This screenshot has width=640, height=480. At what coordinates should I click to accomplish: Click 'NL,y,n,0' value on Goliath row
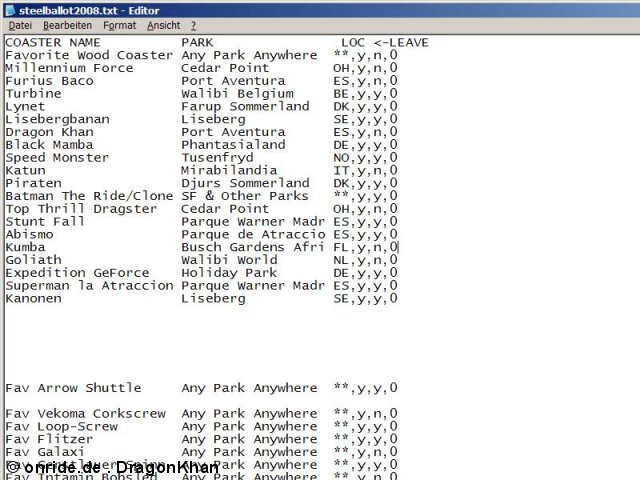tap(365, 260)
